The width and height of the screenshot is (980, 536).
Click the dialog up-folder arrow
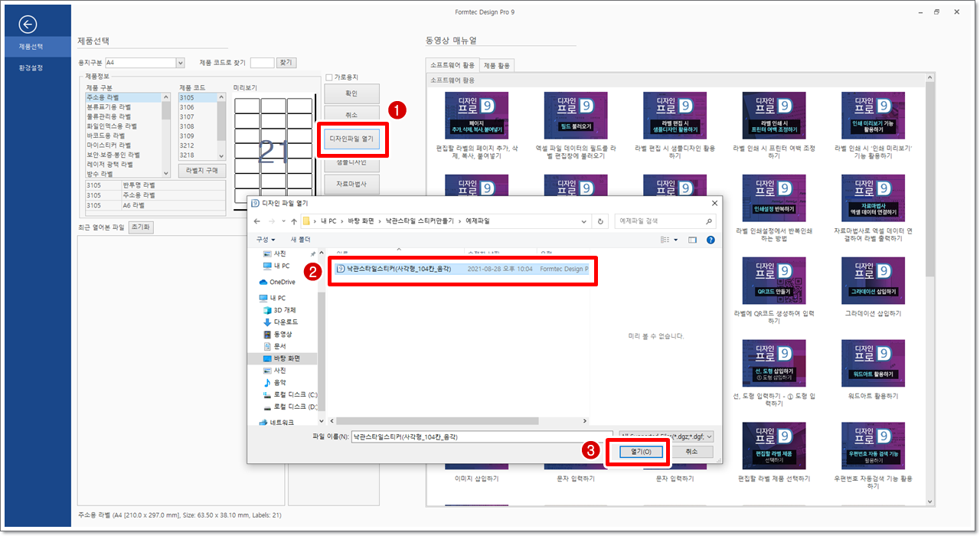tap(294, 221)
